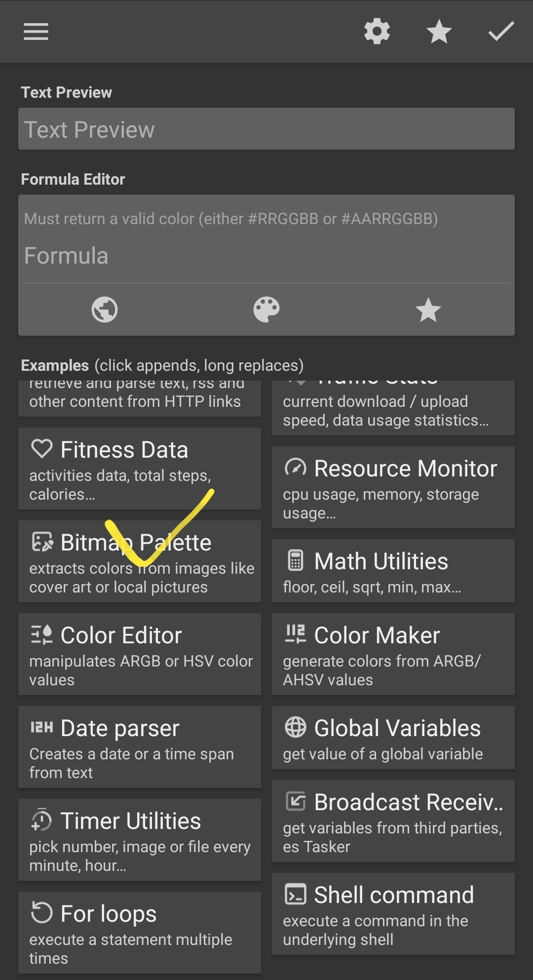The image size is (533, 980).
Task: Pick the Color Editor example
Action: 140,654
